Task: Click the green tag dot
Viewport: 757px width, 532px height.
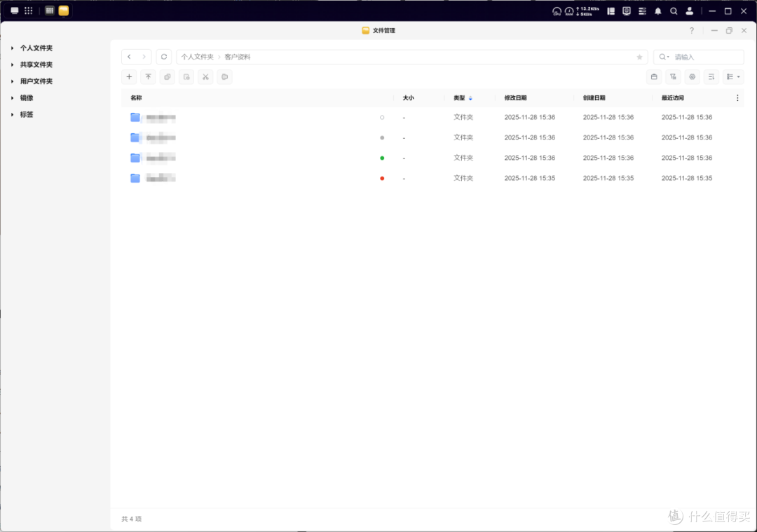Action: point(382,158)
